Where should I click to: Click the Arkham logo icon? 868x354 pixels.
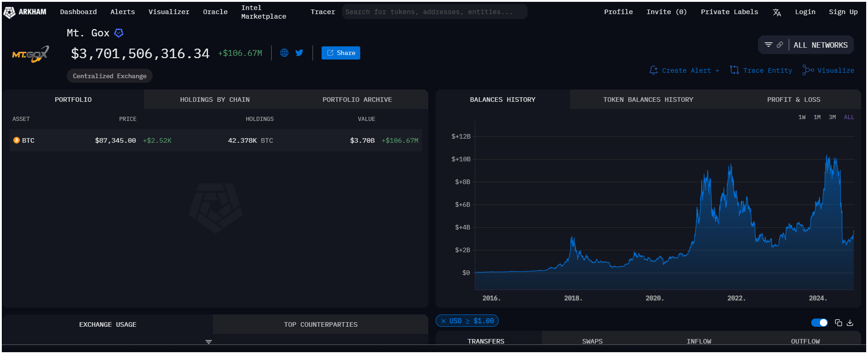point(9,12)
